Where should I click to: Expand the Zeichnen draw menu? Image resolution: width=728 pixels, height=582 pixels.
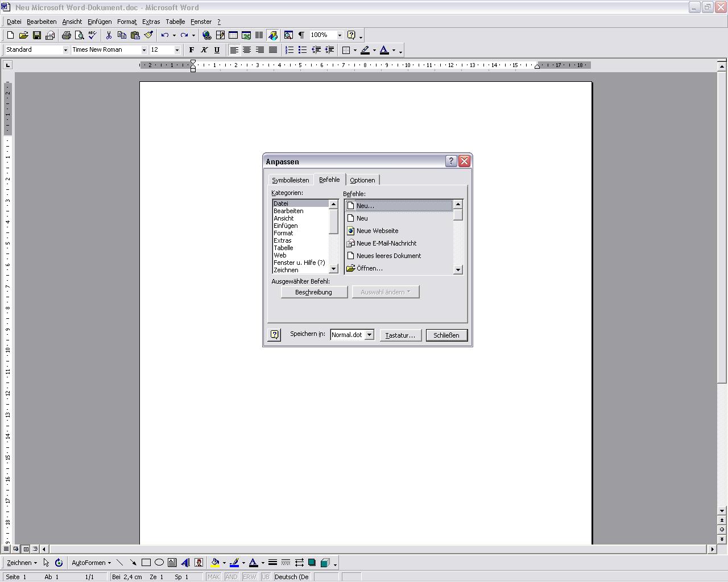pos(22,563)
